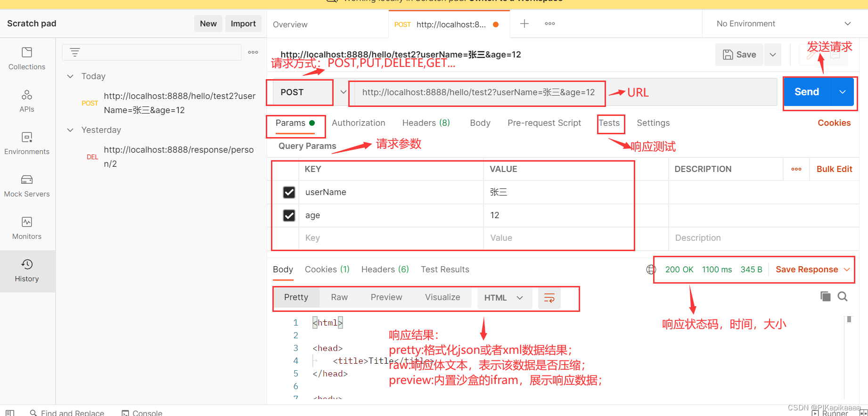Open Find and Replace in status bar
868x416 pixels.
tap(67, 413)
